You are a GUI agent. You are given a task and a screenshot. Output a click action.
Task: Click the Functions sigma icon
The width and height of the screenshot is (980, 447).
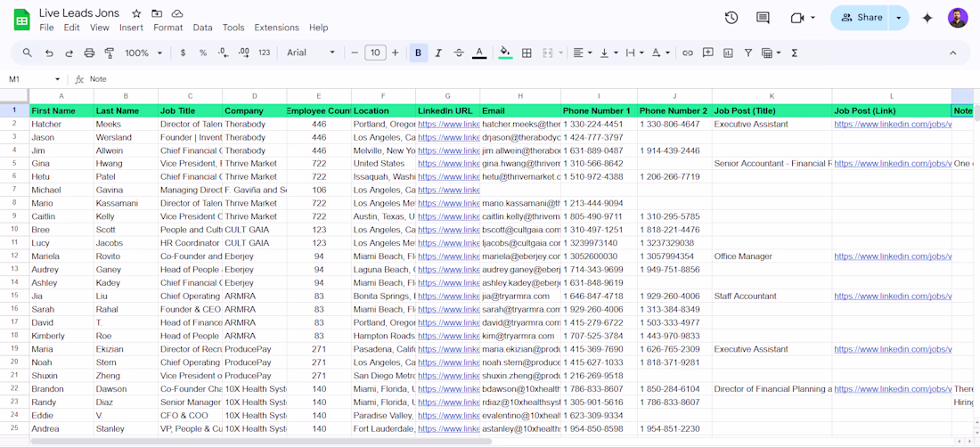click(x=795, y=53)
